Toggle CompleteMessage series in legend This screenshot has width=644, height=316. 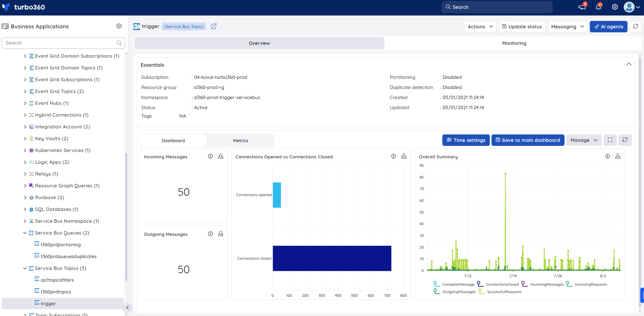click(454, 284)
